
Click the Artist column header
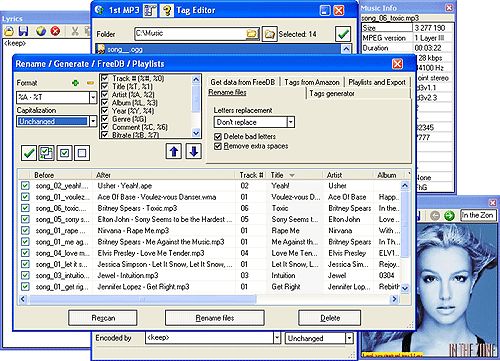click(347, 175)
